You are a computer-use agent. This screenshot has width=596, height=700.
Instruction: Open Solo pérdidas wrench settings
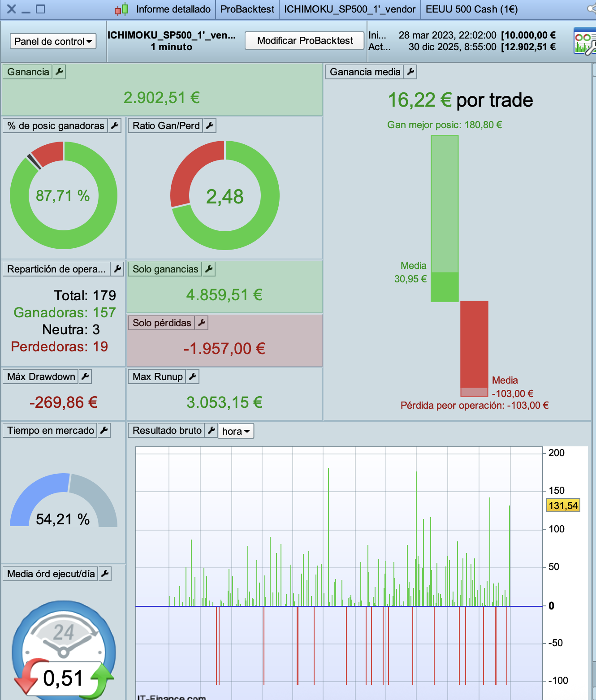pos(202,323)
